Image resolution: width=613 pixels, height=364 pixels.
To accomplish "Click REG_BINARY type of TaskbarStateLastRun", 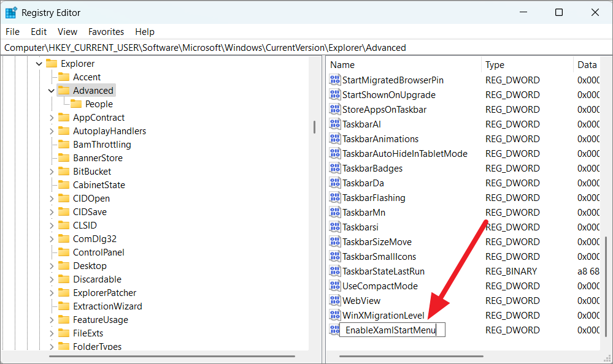I will coord(511,271).
